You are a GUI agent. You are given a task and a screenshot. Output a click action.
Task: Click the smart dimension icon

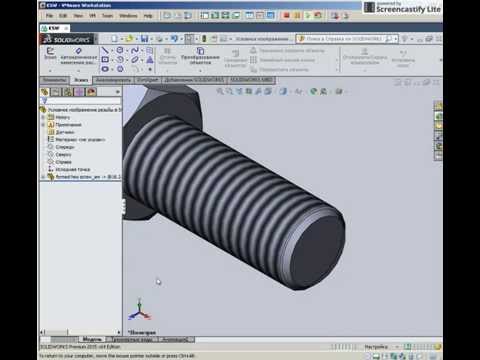pos(78,51)
